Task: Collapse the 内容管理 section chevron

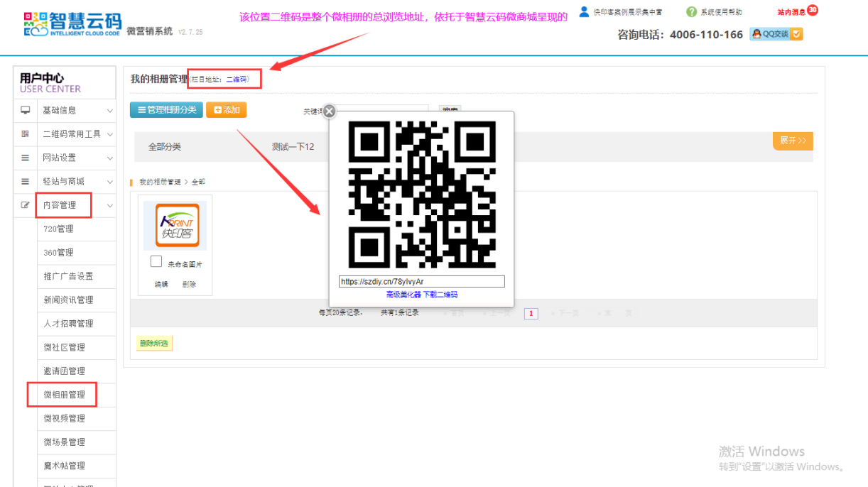Action: click(x=109, y=206)
